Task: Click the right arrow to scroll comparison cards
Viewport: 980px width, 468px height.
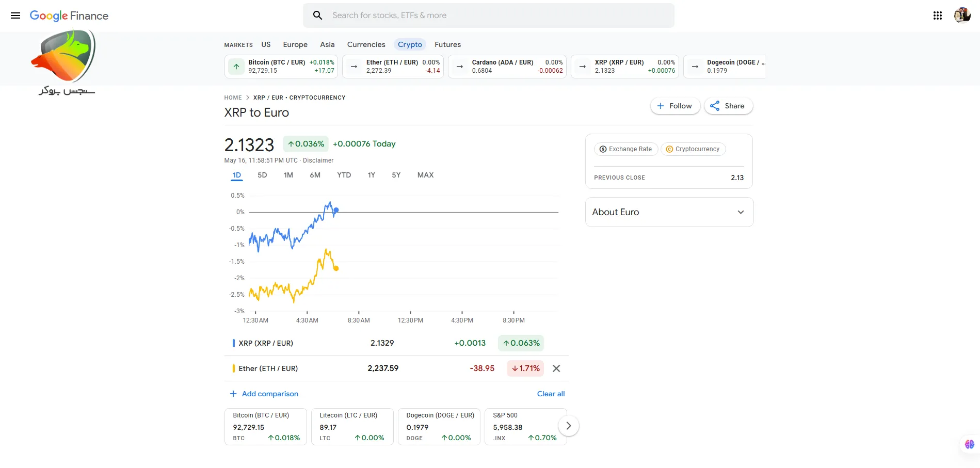Action: pos(568,425)
